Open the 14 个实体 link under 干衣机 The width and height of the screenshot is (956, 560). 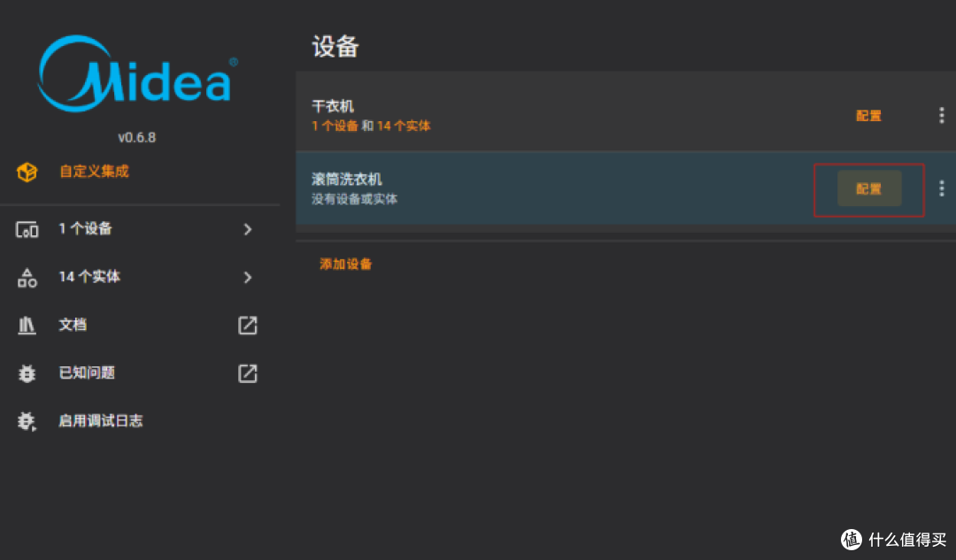404,127
